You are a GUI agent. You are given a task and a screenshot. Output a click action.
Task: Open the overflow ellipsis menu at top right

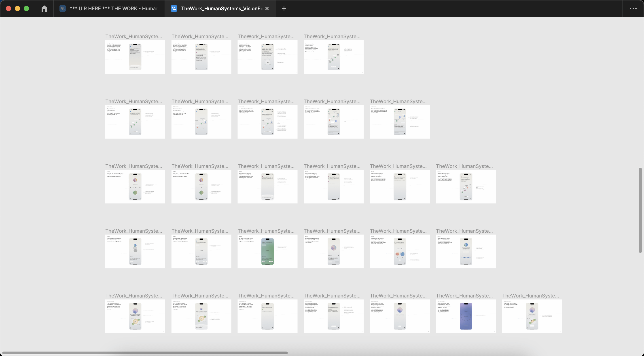coord(633,8)
